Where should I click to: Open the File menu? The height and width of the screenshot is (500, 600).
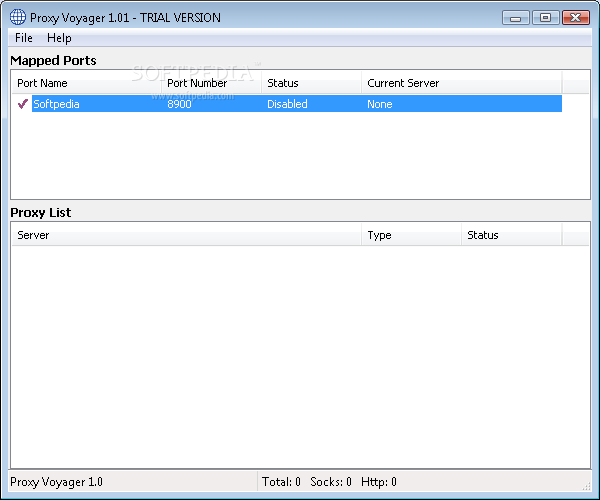coord(24,38)
